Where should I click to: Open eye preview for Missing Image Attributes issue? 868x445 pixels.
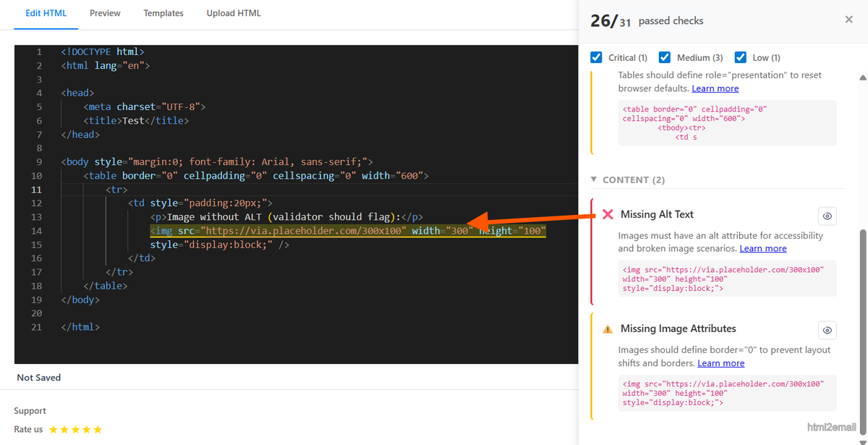(x=827, y=330)
